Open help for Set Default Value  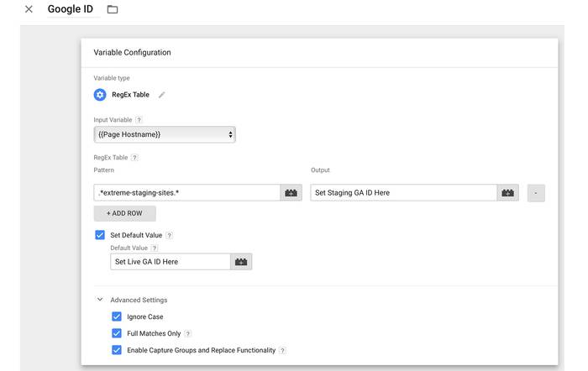(169, 235)
